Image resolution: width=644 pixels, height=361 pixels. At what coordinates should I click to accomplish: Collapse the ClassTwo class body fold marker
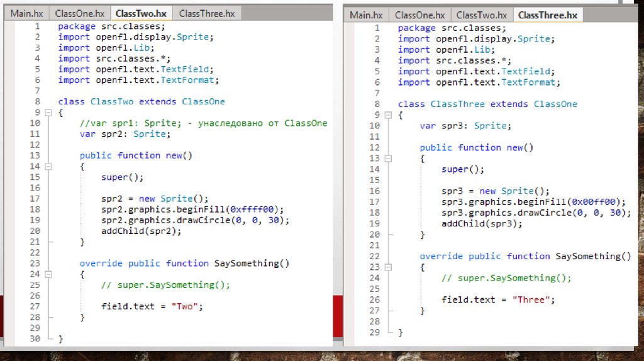coord(47,113)
